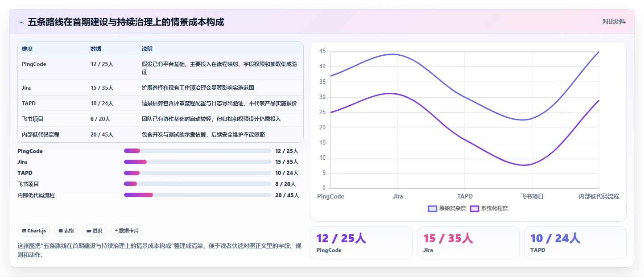The width and height of the screenshot is (644, 277).
Task: Select the TAPD table row name
Action: (29, 103)
